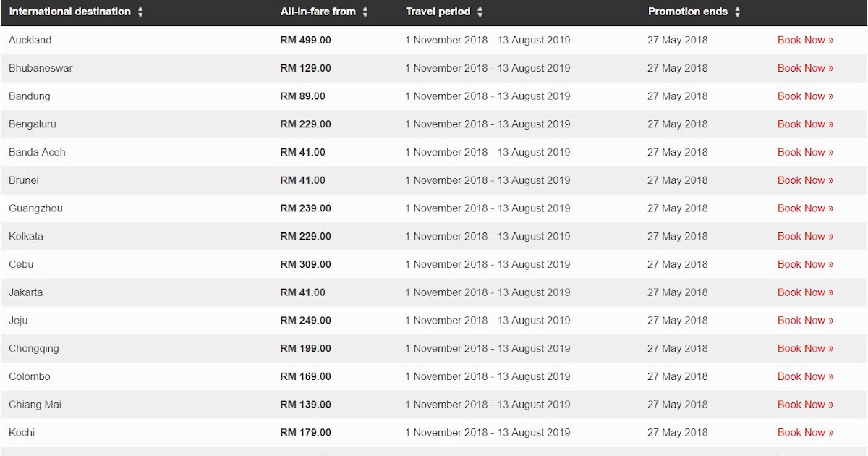Image resolution: width=868 pixels, height=456 pixels.
Task: Sort by All-in-fare from column arrows
Action: [365, 12]
